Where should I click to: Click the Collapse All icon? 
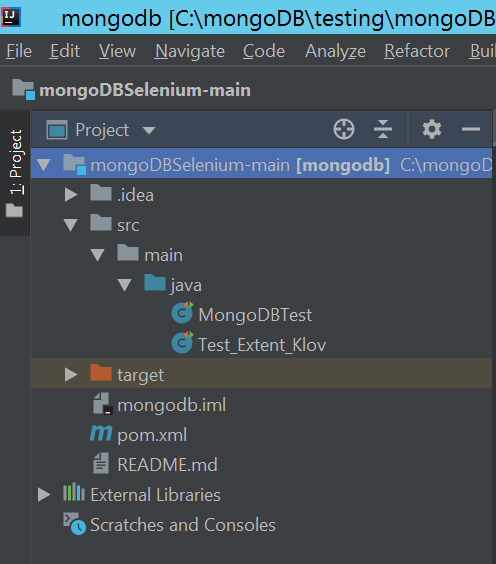tap(383, 129)
